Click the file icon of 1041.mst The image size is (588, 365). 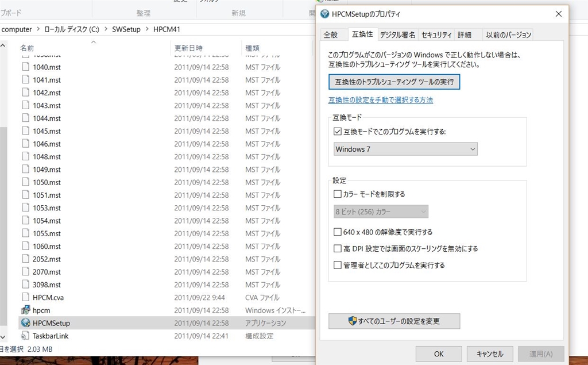point(25,79)
